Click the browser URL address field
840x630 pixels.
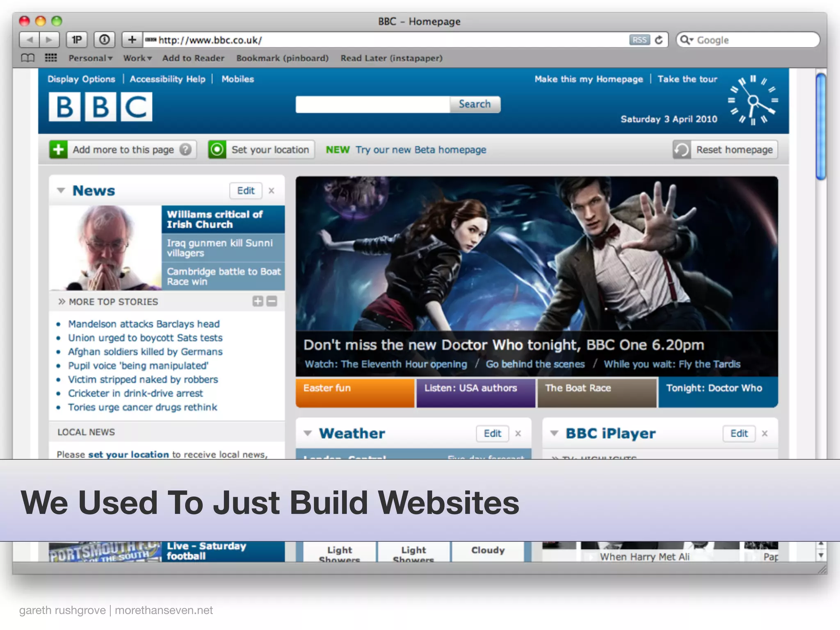pos(386,40)
